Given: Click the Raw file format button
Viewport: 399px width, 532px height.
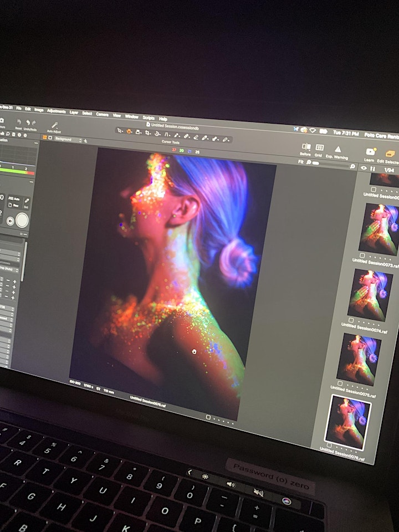Looking at the screenshot, I should tap(13, 205).
